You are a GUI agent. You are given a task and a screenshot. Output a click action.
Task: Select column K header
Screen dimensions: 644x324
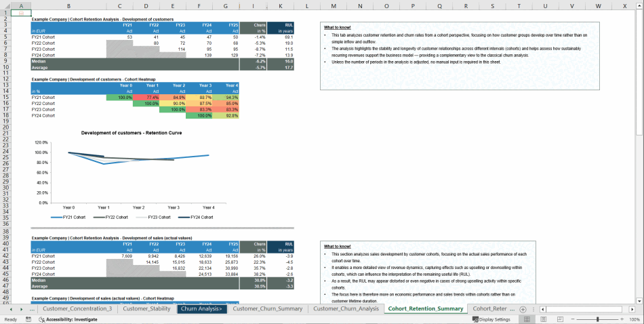click(x=279, y=6)
